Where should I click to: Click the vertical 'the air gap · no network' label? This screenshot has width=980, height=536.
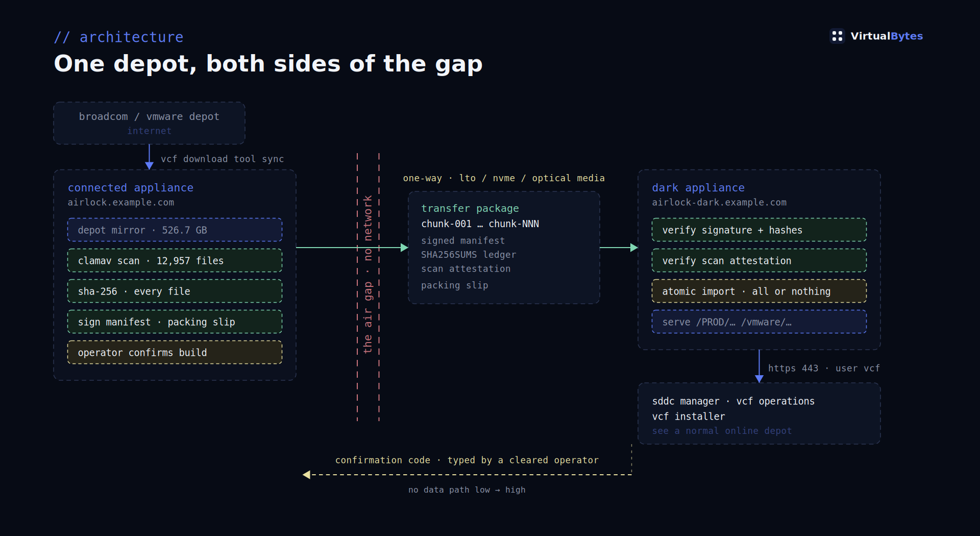tap(367, 274)
